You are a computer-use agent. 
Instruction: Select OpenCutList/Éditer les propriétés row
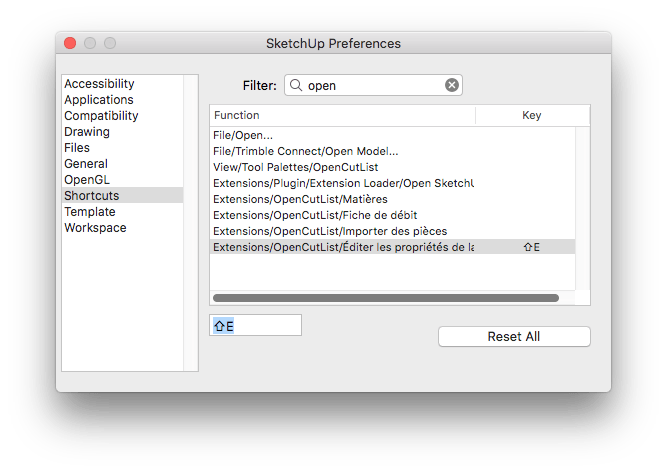coord(392,247)
